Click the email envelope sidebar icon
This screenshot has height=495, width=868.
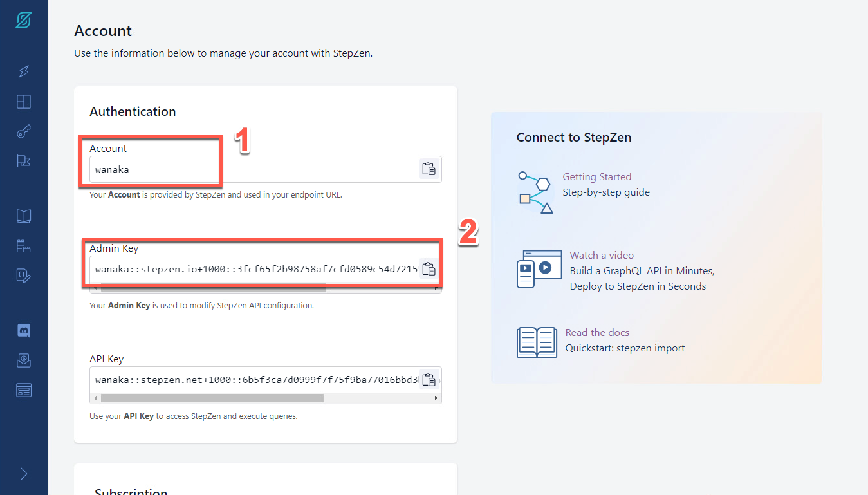[x=24, y=360]
